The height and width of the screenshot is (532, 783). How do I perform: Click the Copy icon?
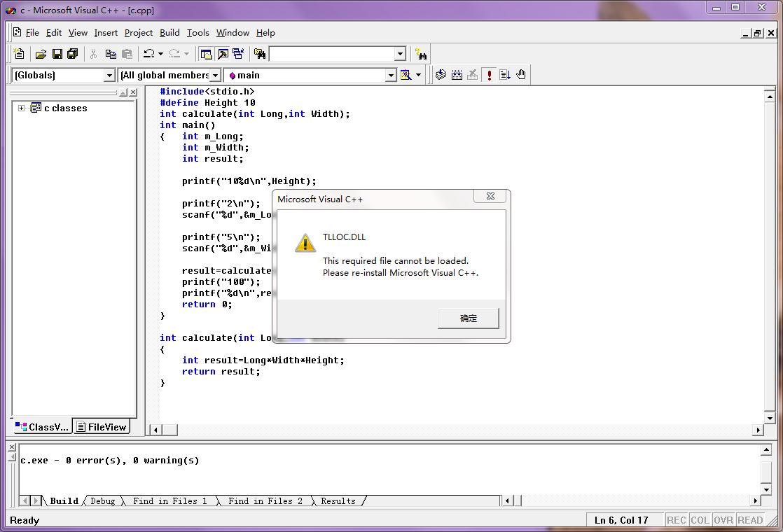111,54
